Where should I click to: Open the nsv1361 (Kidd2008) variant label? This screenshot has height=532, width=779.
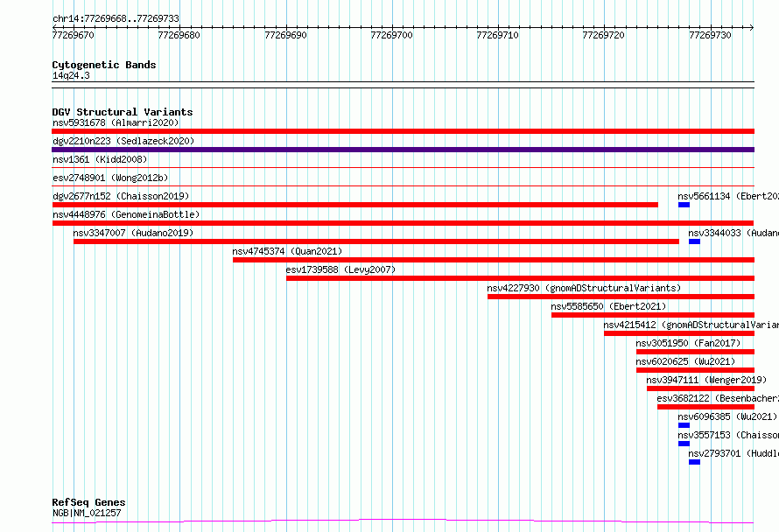[x=100, y=159]
